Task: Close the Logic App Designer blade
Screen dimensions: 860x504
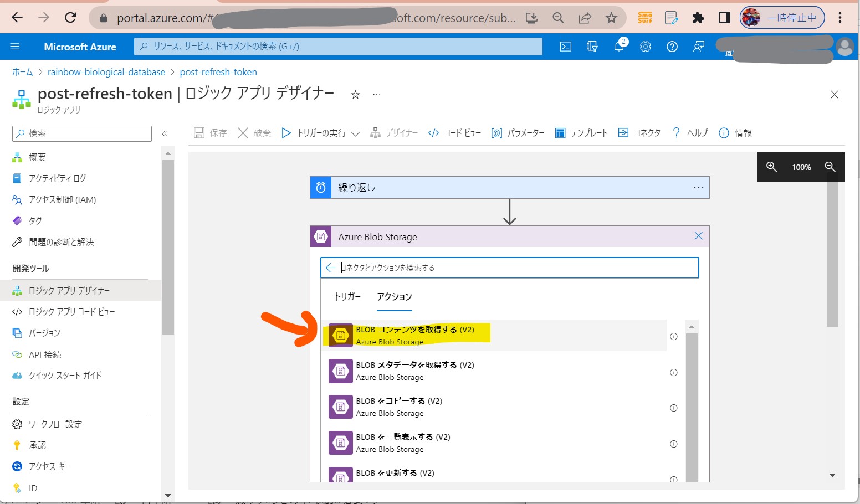Action: [x=835, y=95]
